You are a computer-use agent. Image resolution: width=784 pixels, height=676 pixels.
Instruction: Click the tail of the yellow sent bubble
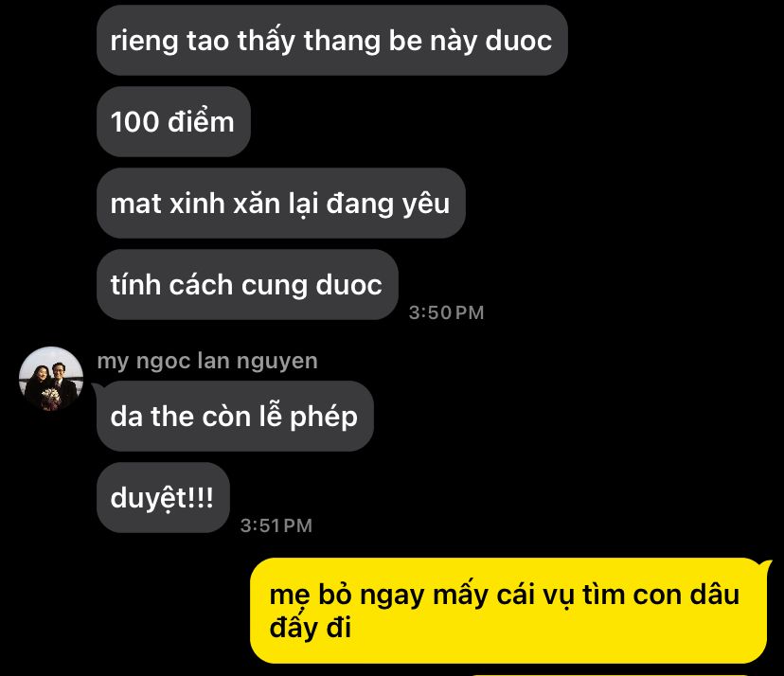[x=765, y=566]
